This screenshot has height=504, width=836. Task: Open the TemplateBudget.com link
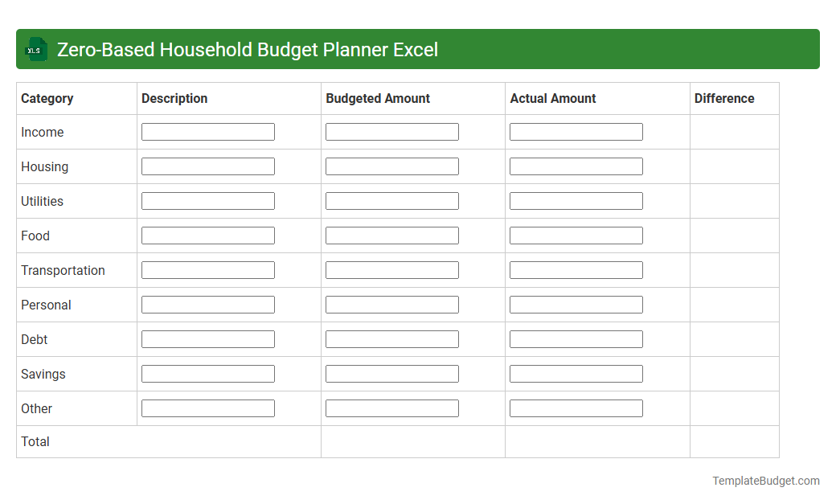point(765,481)
